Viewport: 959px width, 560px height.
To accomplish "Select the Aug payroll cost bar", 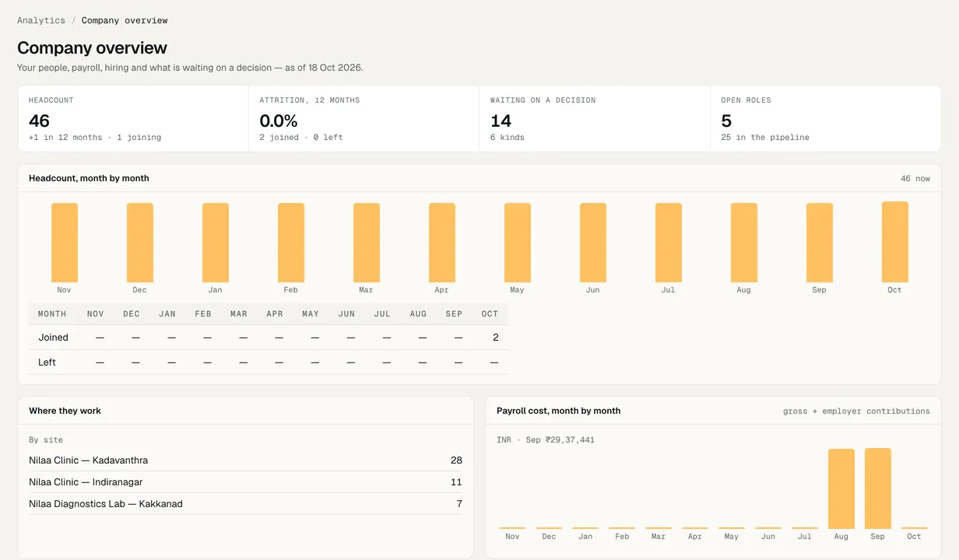I will [841, 489].
